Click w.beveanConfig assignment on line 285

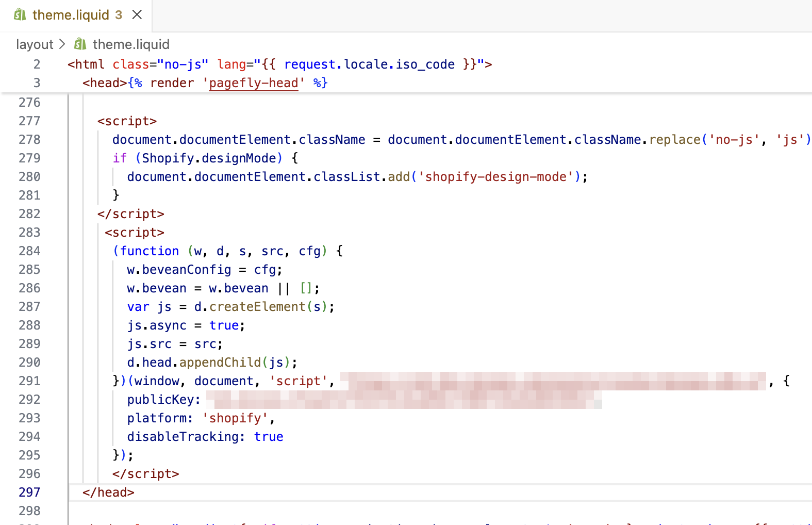(205, 270)
